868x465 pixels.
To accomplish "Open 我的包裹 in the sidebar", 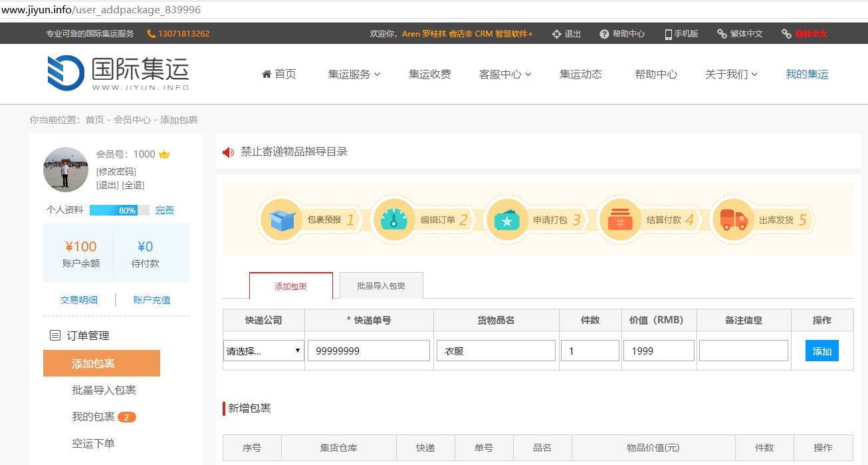I will [94, 417].
